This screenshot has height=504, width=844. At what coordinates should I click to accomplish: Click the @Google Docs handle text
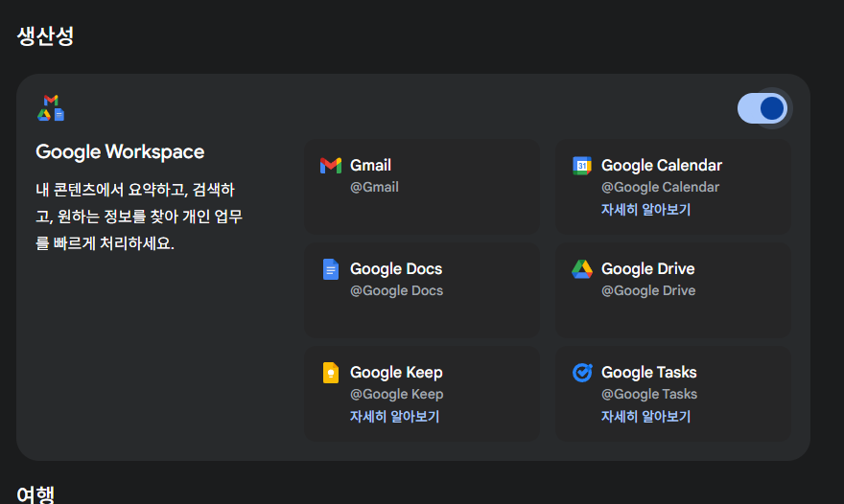point(397,290)
